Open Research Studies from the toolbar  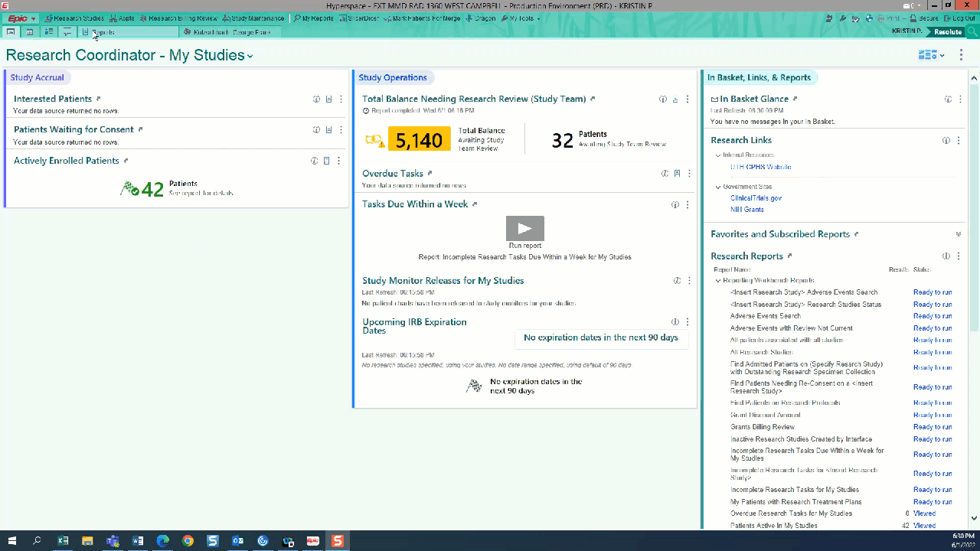(x=74, y=18)
